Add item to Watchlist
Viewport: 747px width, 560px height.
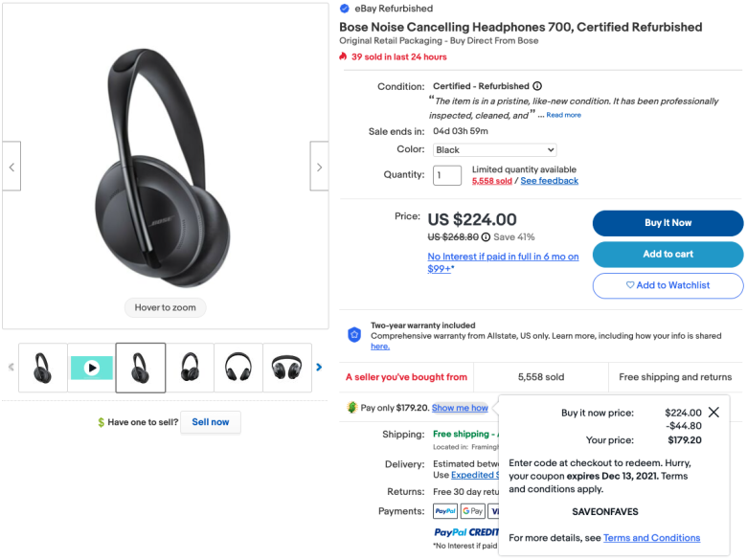pyautogui.click(x=668, y=285)
